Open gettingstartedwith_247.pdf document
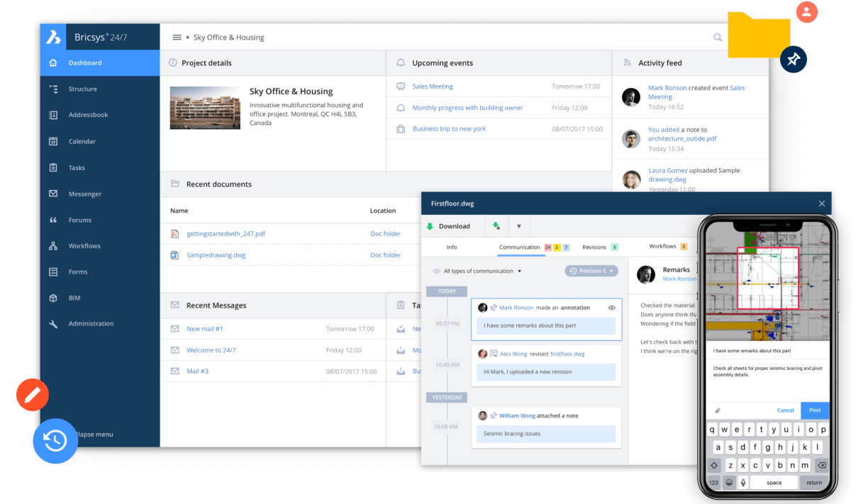This screenshot has width=868, height=504. coord(226,234)
